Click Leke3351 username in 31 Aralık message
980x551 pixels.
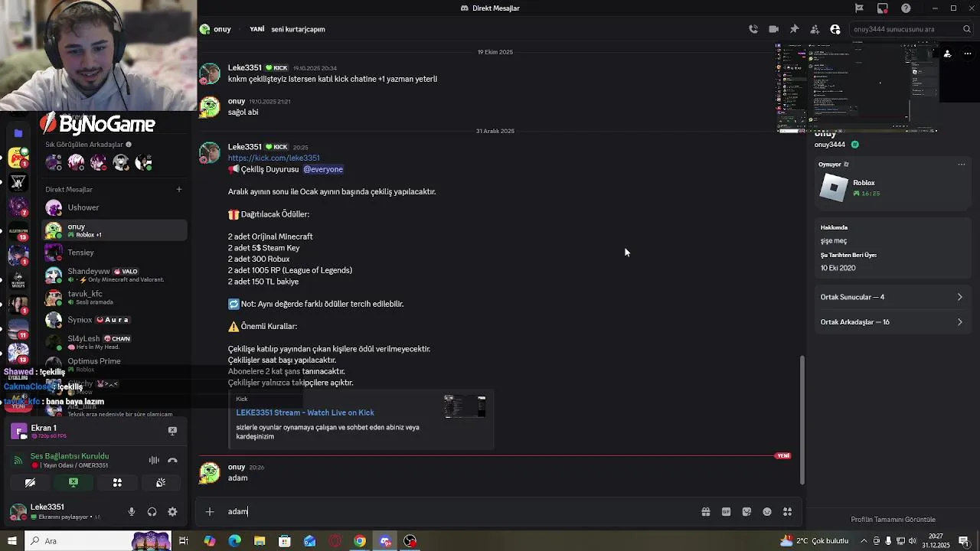[x=245, y=147]
